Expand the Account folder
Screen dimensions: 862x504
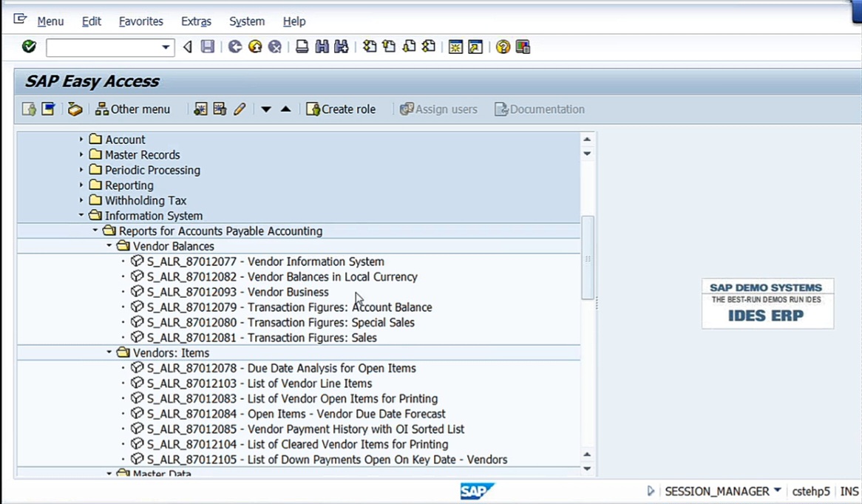point(81,139)
